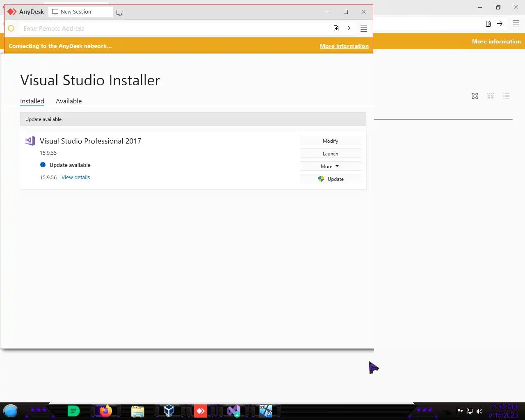
Task: Switch to small tiles view in background window
Action: point(491,96)
